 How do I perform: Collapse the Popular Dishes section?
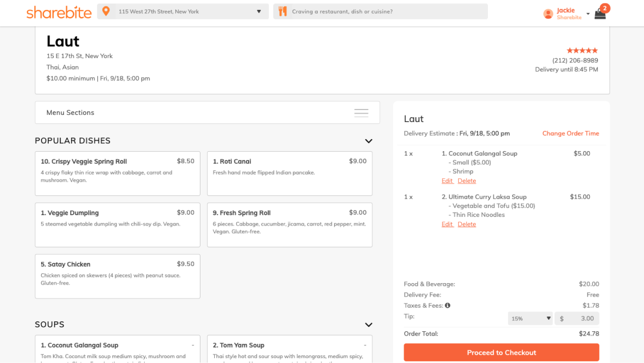(369, 141)
